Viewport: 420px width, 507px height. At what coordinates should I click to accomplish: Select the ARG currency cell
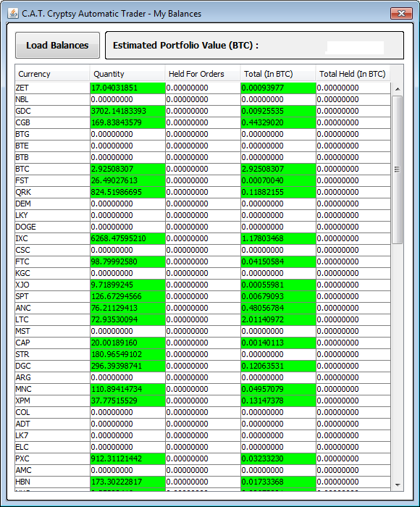[x=52, y=377]
